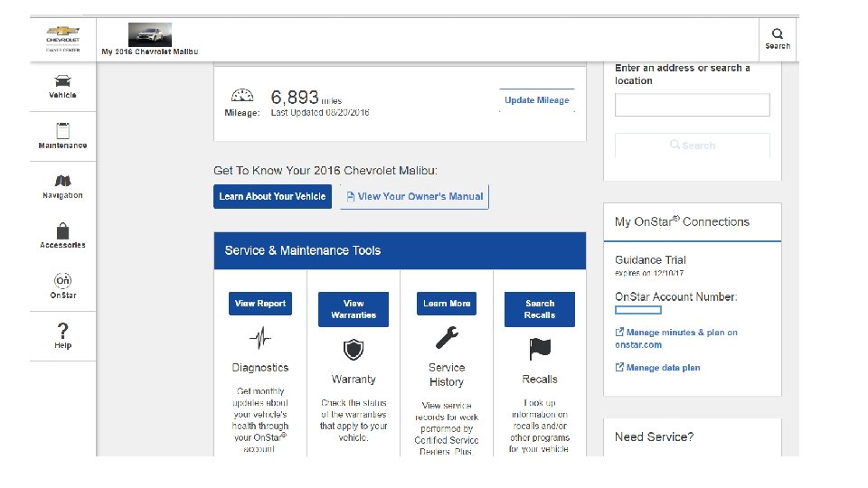Click the Chevrolet Owner Center logo
The height and width of the screenshot is (488, 868).
coord(62,39)
